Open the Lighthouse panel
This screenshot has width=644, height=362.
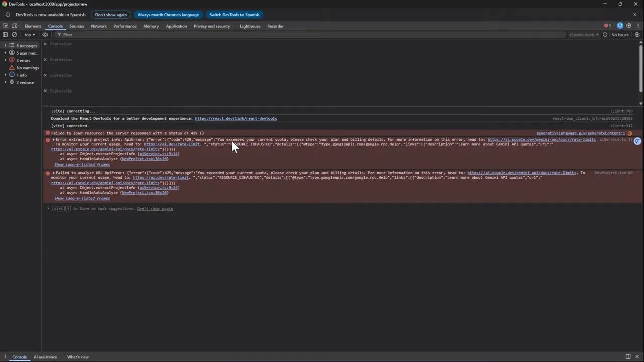click(x=250, y=26)
